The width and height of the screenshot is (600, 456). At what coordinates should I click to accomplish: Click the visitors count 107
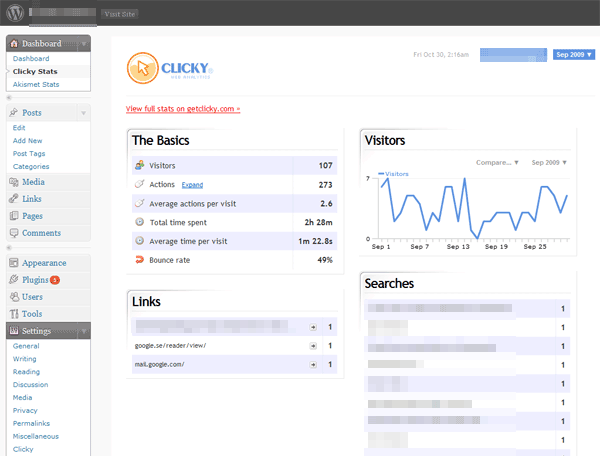326,166
